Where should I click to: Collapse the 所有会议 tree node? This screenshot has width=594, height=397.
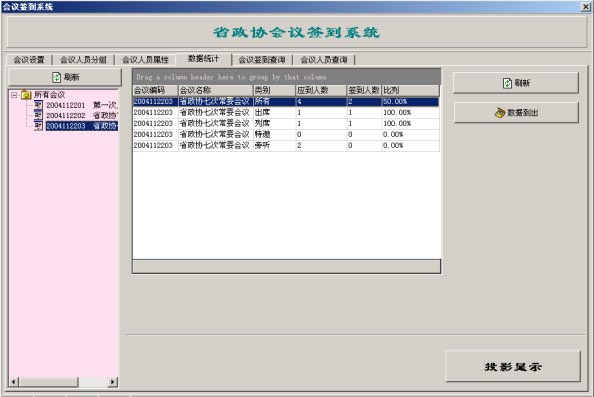coord(14,95)
